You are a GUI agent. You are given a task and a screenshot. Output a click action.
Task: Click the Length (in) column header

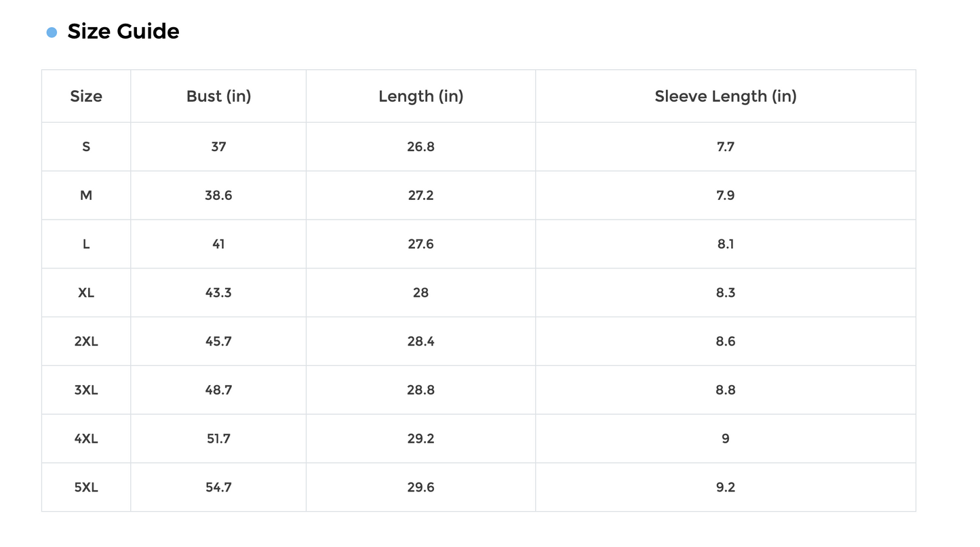coord(420,96)
